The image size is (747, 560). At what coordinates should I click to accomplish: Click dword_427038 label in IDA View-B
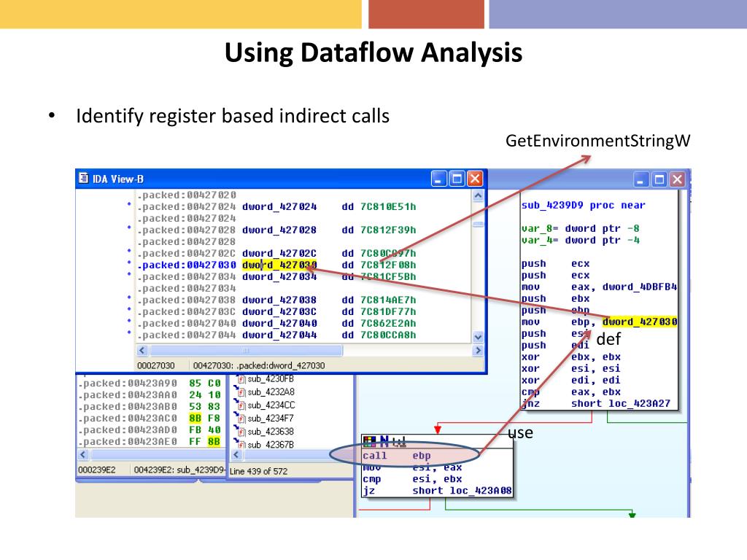(x=279, y=300)
